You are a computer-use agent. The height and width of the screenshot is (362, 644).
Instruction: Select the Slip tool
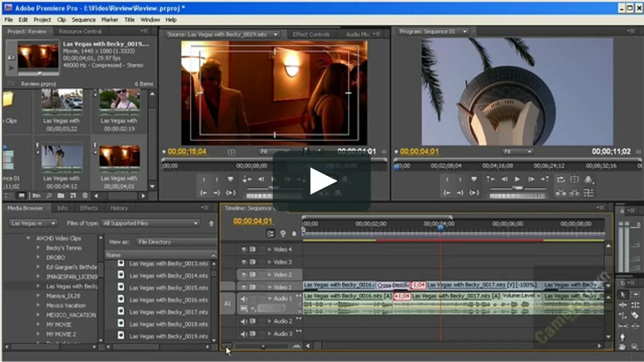(x=623, y=326)
